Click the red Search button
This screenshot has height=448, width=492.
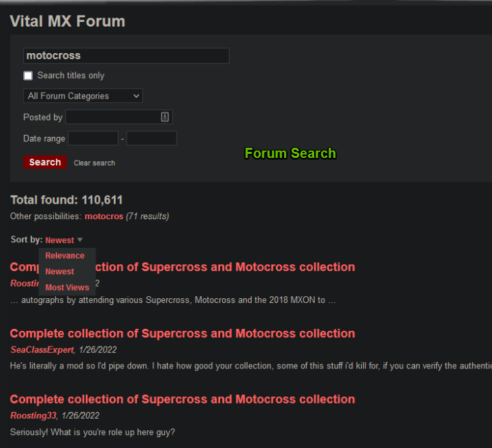(x=45, y=162)
